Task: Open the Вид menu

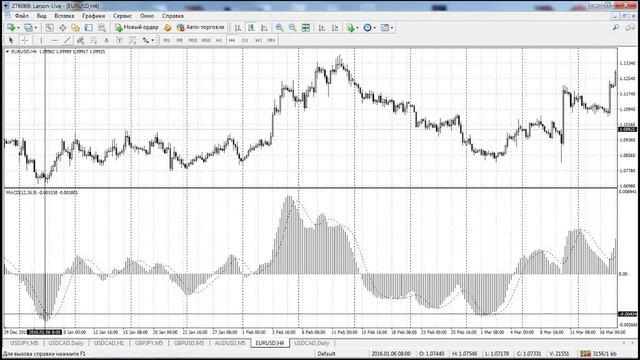Action: [x=42, y=16]
